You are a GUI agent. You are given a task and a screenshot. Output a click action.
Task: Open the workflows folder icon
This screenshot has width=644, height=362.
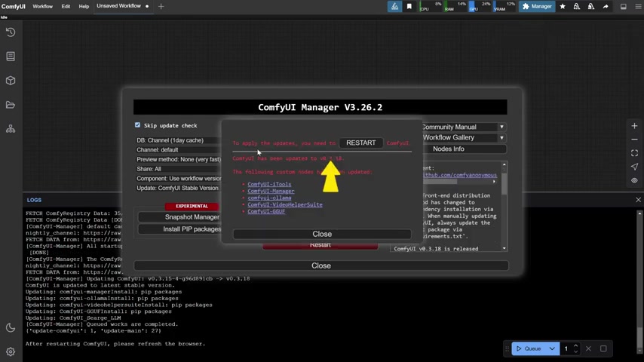click(x=11, y=105)
